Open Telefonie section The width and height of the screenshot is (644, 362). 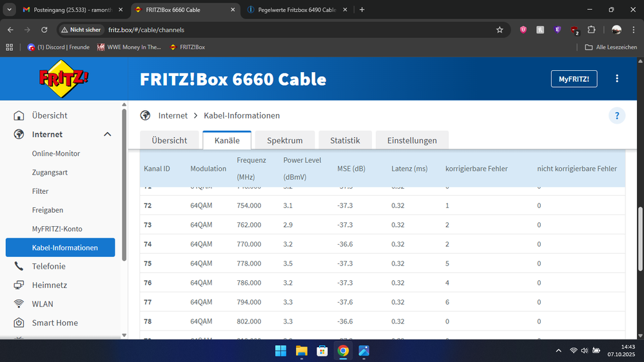pos(48,267)
